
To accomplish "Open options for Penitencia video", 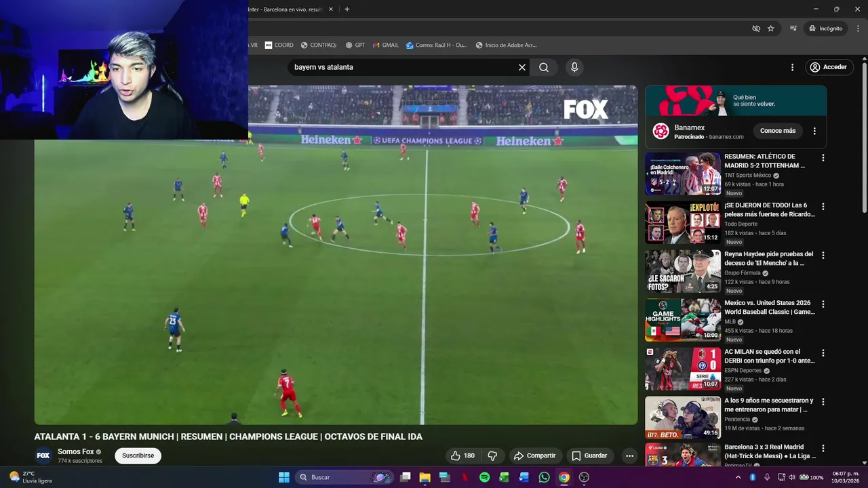I will 823,402.
